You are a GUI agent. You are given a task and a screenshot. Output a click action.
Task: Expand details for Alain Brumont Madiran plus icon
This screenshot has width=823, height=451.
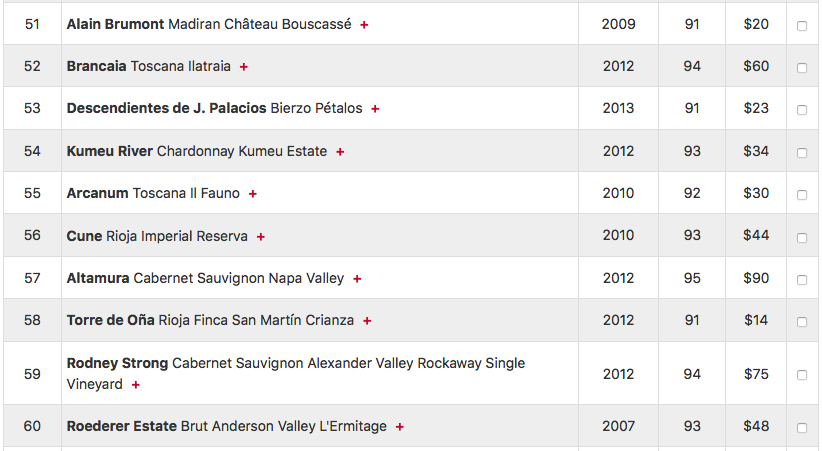[364, 25]
